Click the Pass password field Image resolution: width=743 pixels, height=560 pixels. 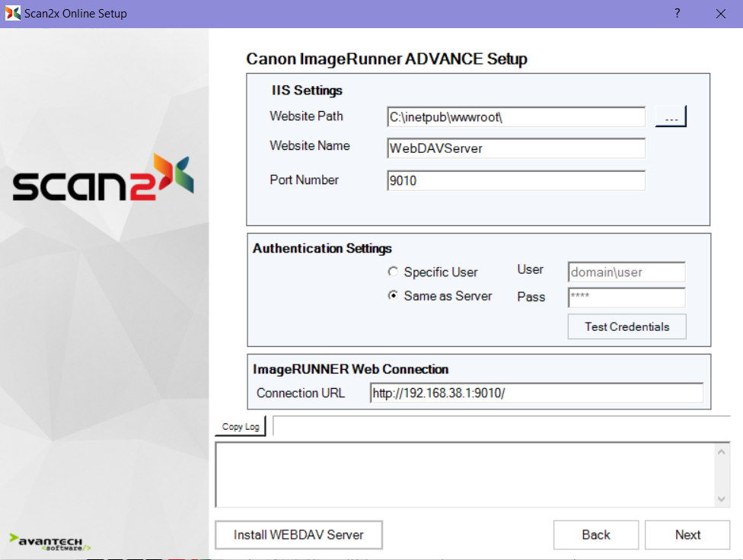point(626,297)
